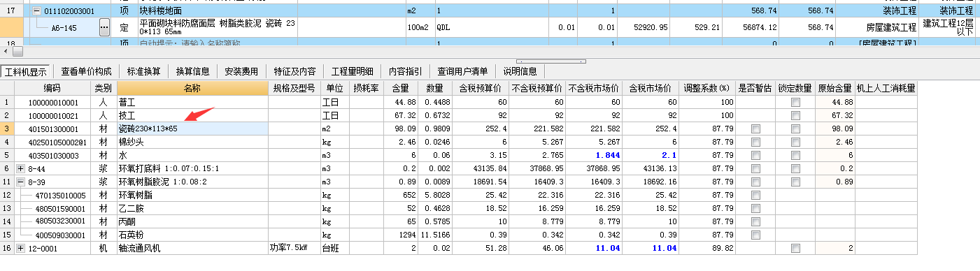
Task: Toggle 是否暂估 for 乙二胺
Action: [755, 208]
